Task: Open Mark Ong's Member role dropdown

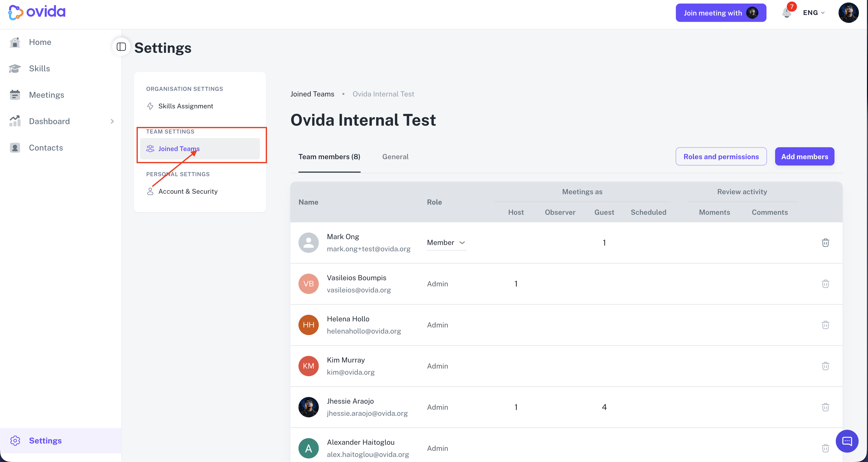Action: [446, 243]
